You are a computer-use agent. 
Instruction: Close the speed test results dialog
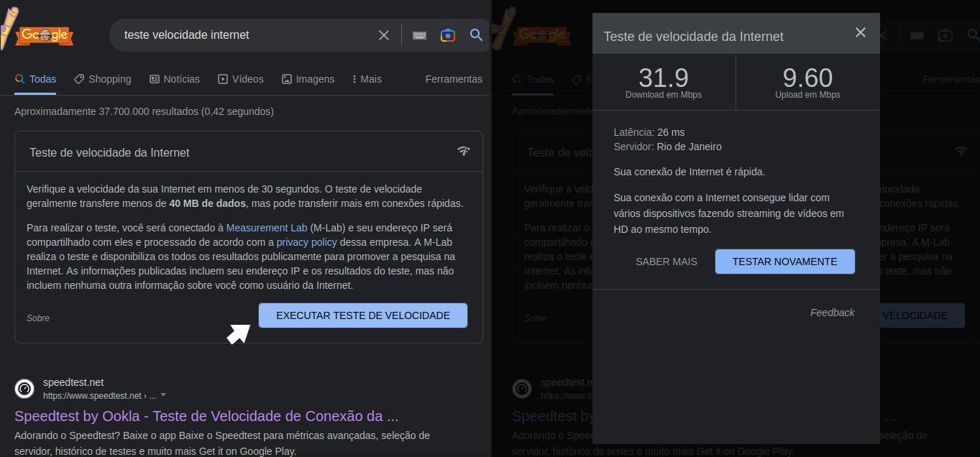coord(860,32)
